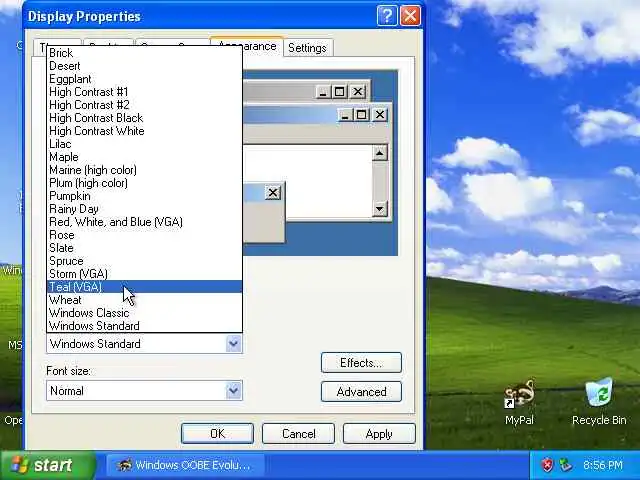Select Red, White, and Blue (VGA)
The height and width of the screenshot is (480, 640).
144,222
